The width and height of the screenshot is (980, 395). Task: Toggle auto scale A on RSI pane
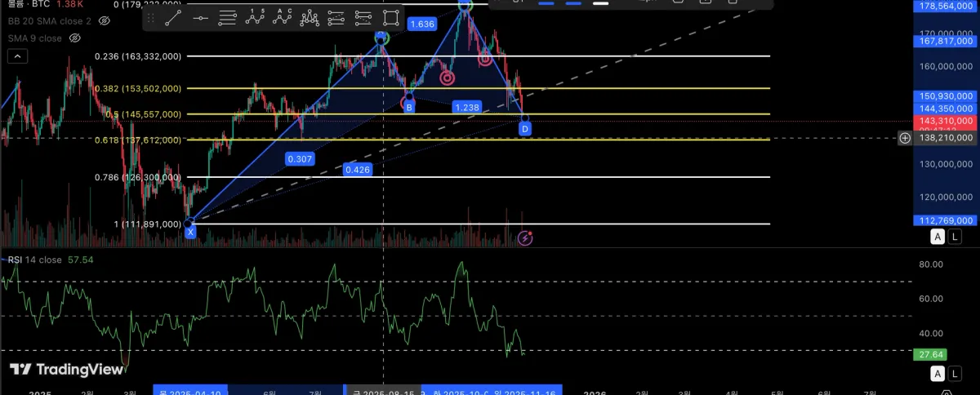tap(938, 374)
